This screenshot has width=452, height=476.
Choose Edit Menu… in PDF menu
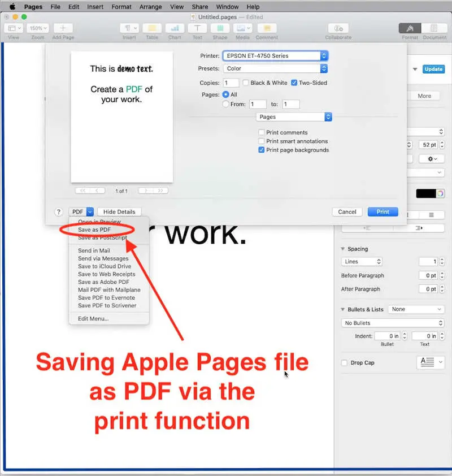(93, 318)
